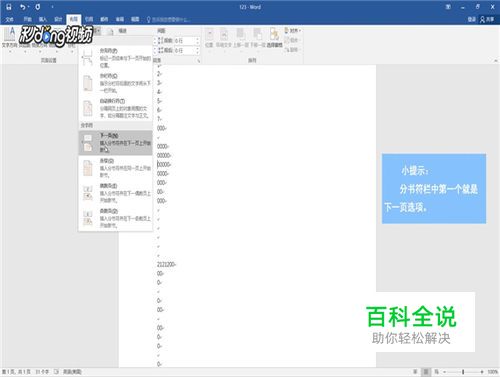Viewport: 500px width, 377px height.
Task: Switch to the Home (开始) tab
Action: (28, 20)
